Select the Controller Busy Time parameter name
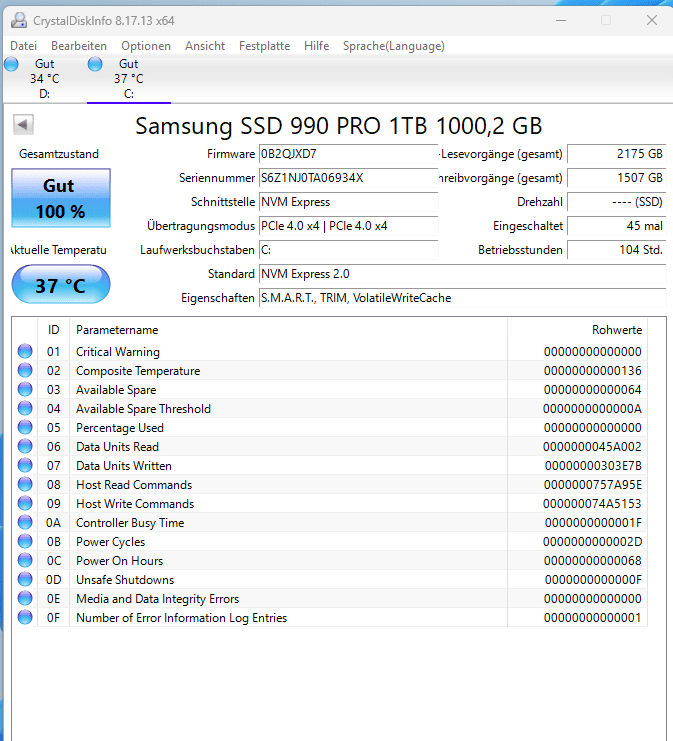The width and height of the screenshot is (673, 741). click(x=130, y=523)
